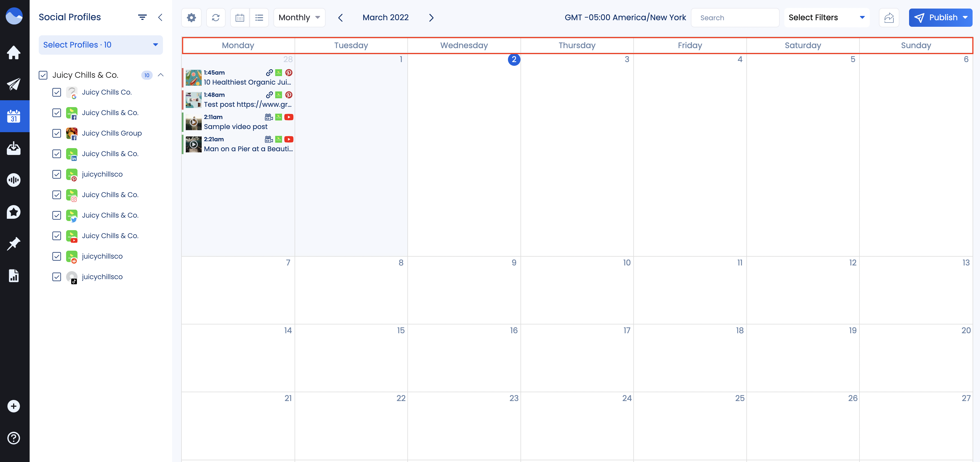Viewport: 980px width, 462px height.
Task: Click link icon on 1:48am post
Action: tap(269, 95)
